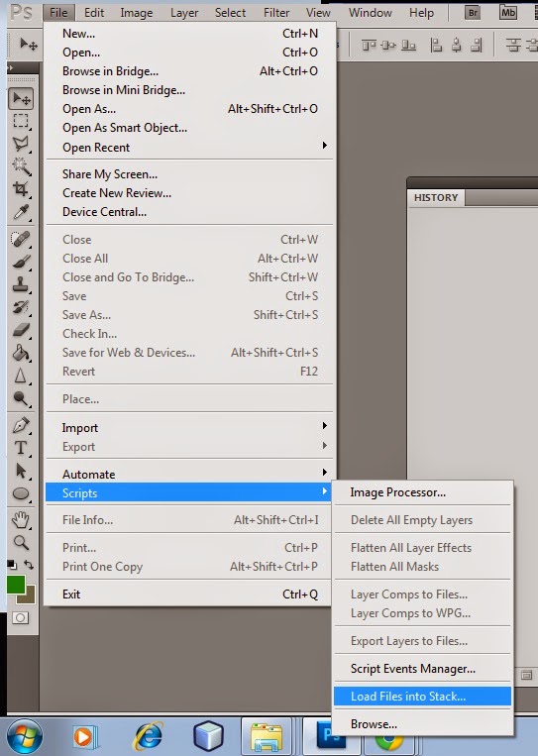The image size is (538, 756).
Task: Choose Script Events Manager...
Action: tap(423, 669)
